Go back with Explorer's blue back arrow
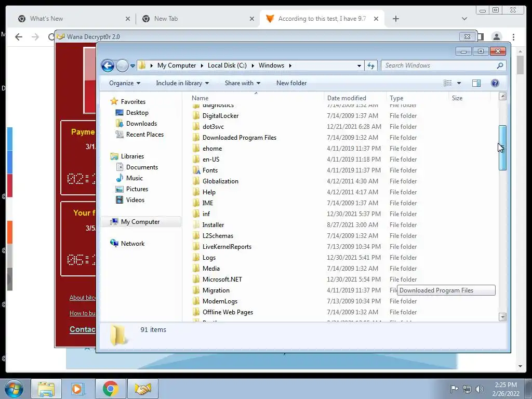The image size is (532, 399). 108,65
